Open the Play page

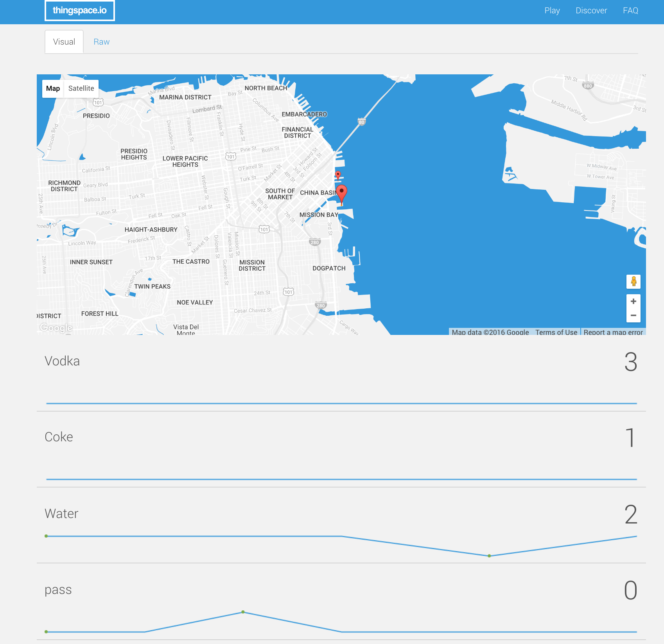click(x=552, y=11)
